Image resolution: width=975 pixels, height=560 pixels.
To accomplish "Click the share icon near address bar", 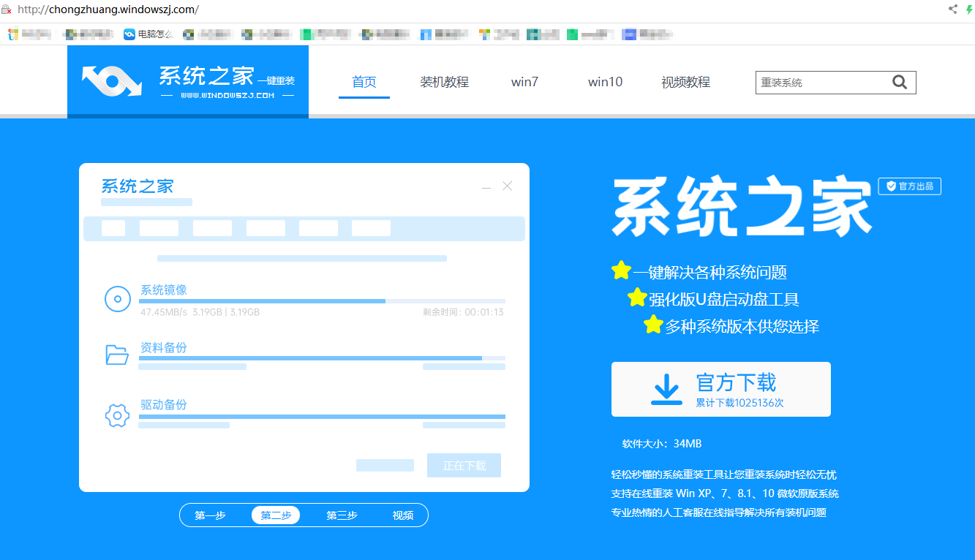I will point(952,10).
